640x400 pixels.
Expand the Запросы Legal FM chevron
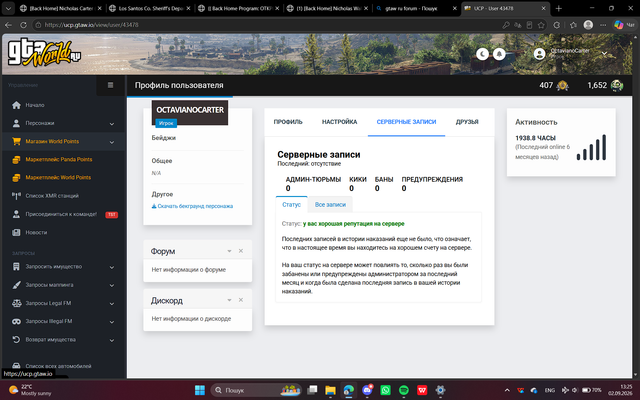[x=112, y=304]
